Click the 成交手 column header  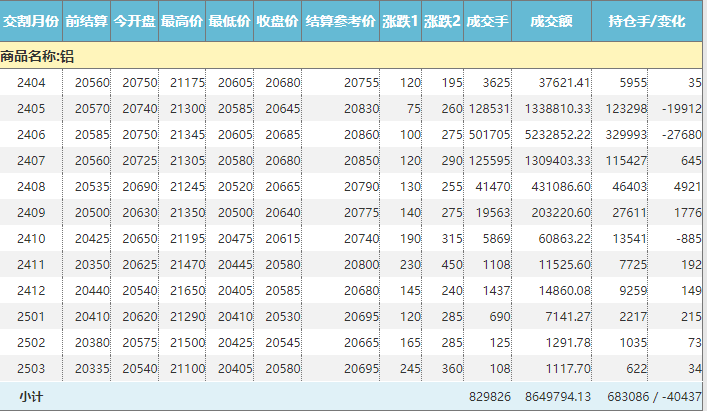(x=487, y=21)
